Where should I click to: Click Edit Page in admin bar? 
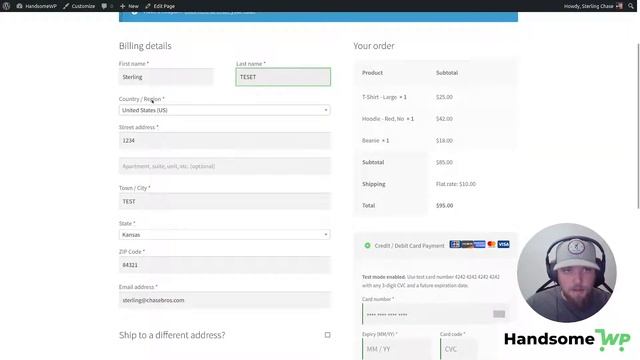click(x=160, y=6)
